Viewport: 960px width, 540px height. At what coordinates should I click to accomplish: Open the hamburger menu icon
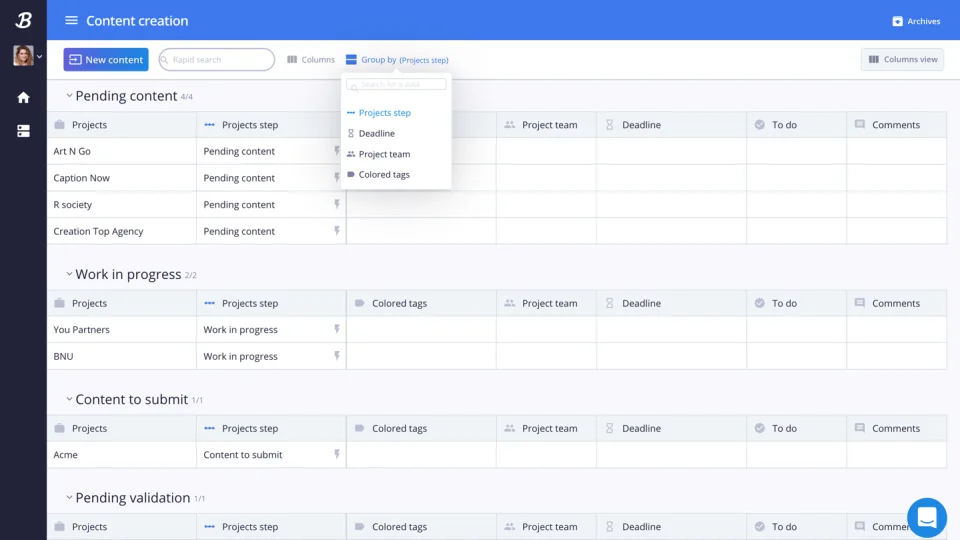point(71,20)
